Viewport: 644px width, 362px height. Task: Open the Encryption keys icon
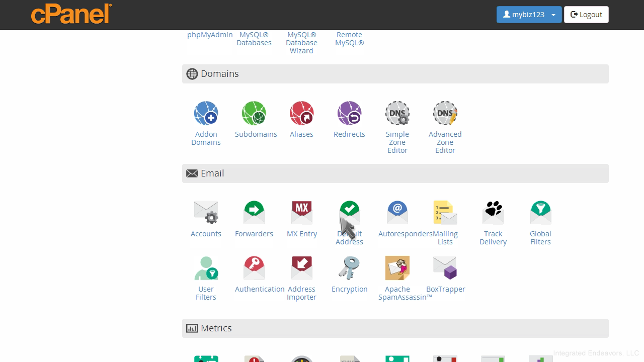[349, 268]
